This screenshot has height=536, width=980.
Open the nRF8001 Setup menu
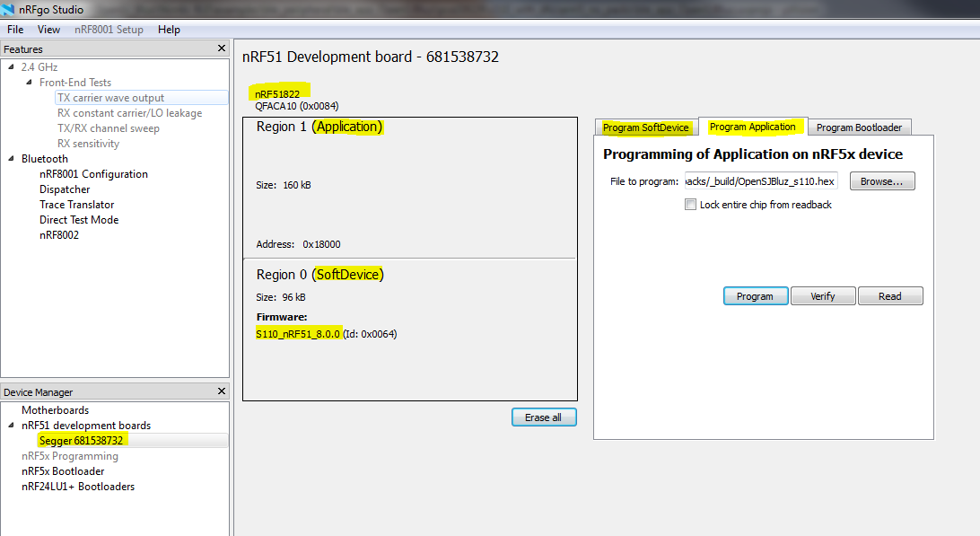pos(109,30)
